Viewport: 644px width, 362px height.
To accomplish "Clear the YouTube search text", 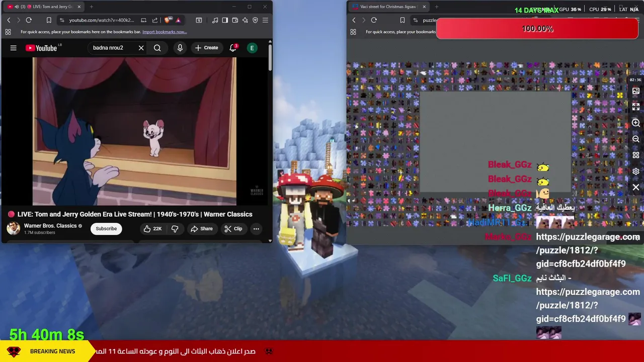I will (141, 48).
